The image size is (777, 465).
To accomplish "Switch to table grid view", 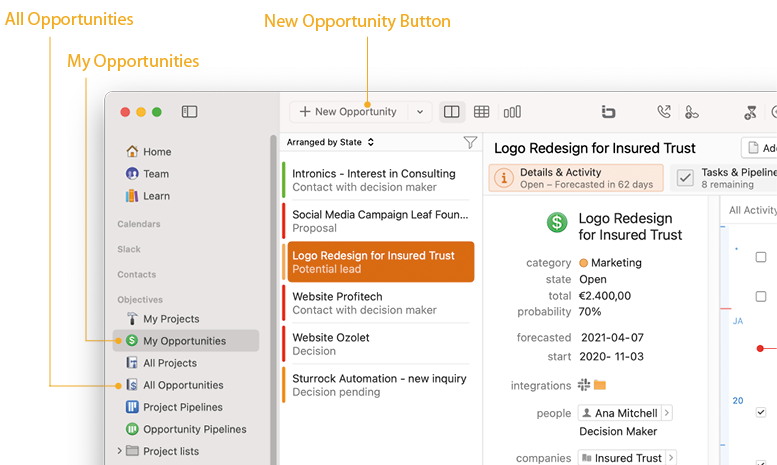I will click(481, 112).
